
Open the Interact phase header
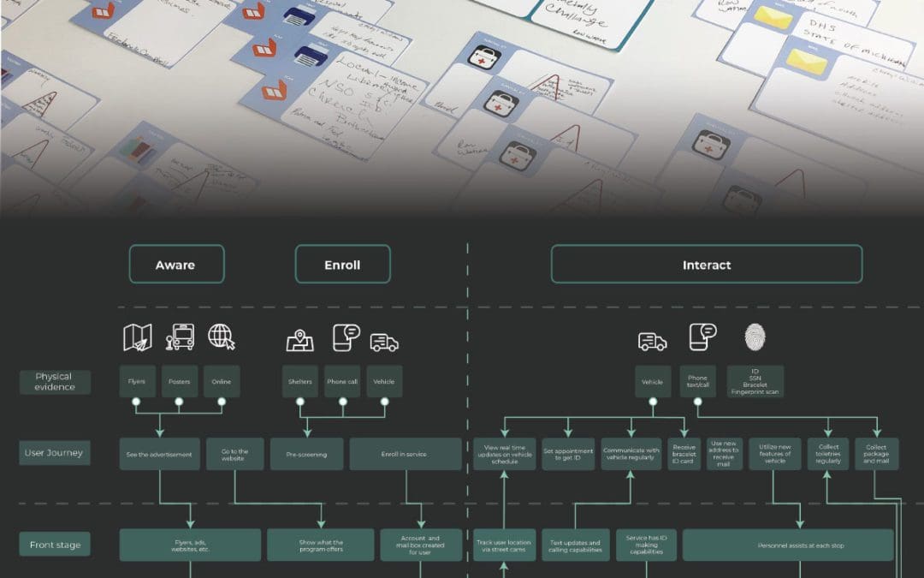point(706,265)
